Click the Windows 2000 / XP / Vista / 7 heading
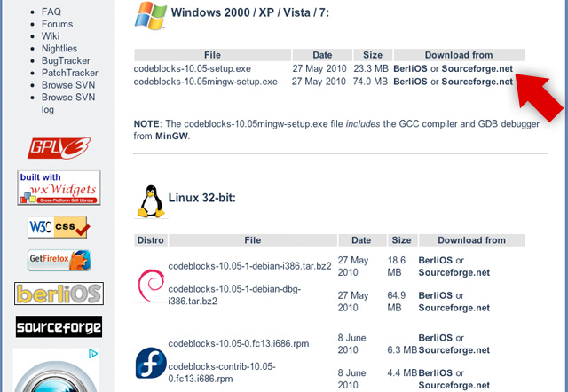Viewport: 568px width, 392px height. coord(250,12)
